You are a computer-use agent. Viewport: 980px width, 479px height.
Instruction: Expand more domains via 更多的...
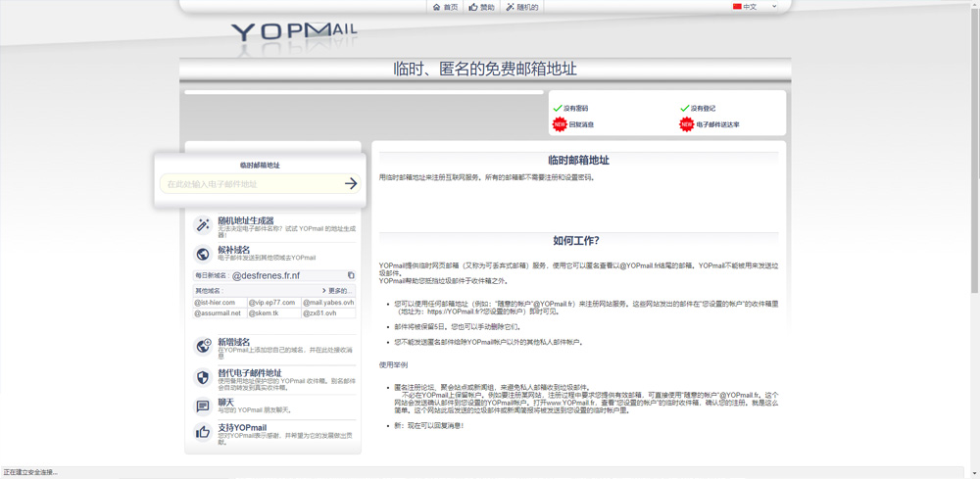coord(336,291)
